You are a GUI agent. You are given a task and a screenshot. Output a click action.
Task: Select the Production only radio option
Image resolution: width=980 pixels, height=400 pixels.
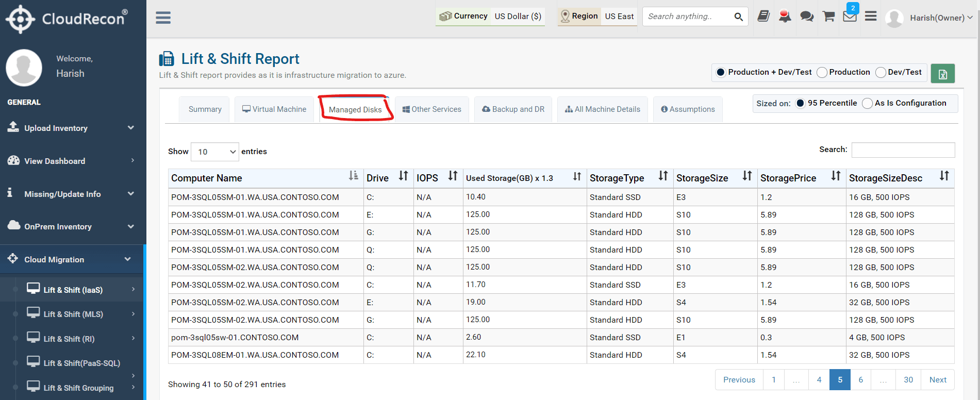(822, 72)
